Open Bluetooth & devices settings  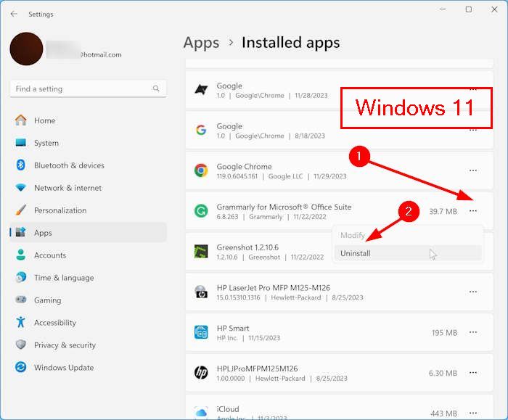pyautogui.click(x=88, y=165)
